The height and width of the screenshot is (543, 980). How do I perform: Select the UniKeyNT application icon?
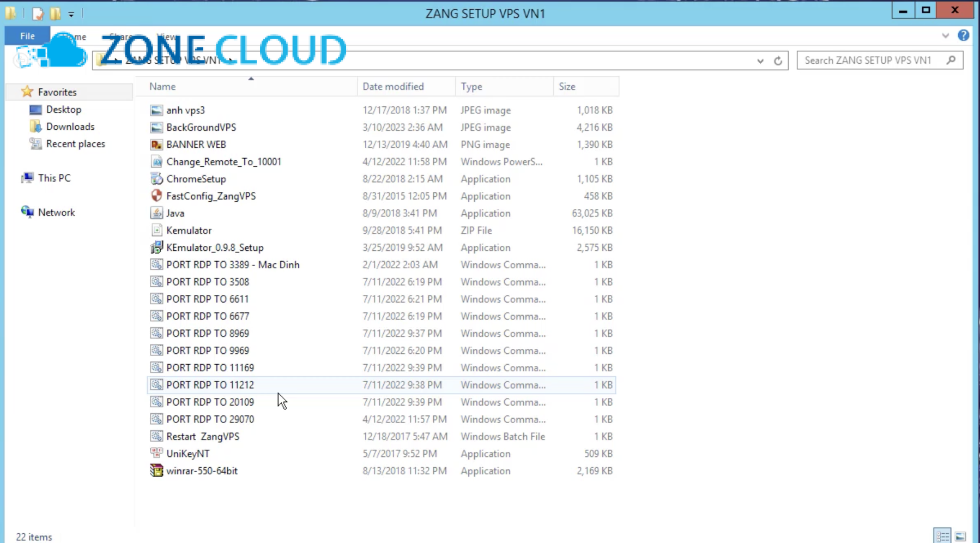[156, 454]
